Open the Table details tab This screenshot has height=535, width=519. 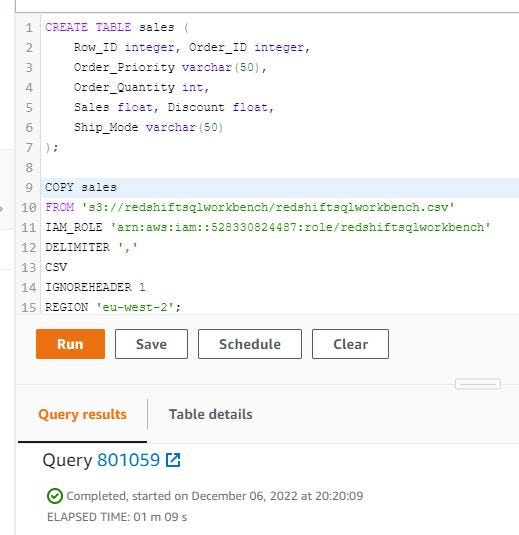pyautogui.click(x=211, y=414)
